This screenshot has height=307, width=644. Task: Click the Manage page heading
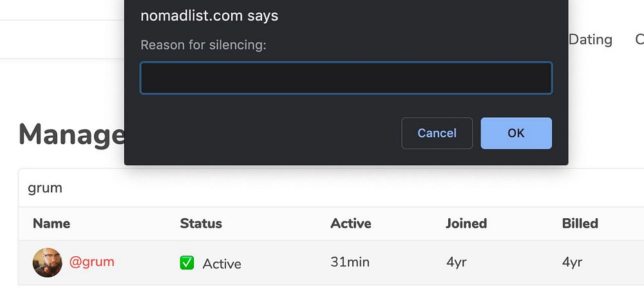pyautogui.click(x=71, y=135)
